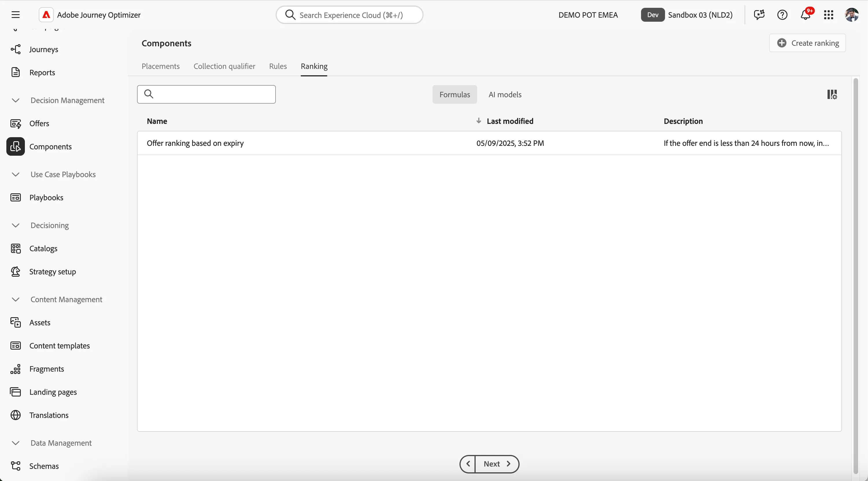Open Assets in sidebar
Image resolution: width=868 pixels, height=481 pixels.
click(x=40, y=322)
